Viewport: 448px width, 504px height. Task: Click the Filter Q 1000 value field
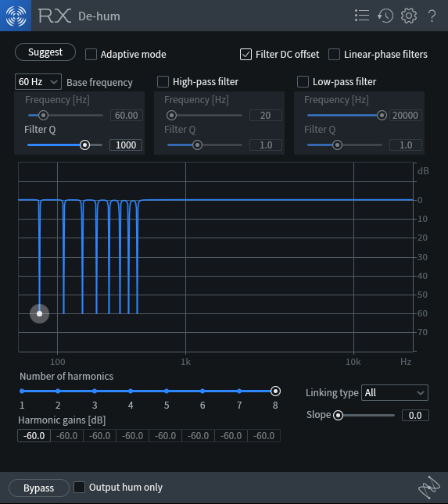126,145
